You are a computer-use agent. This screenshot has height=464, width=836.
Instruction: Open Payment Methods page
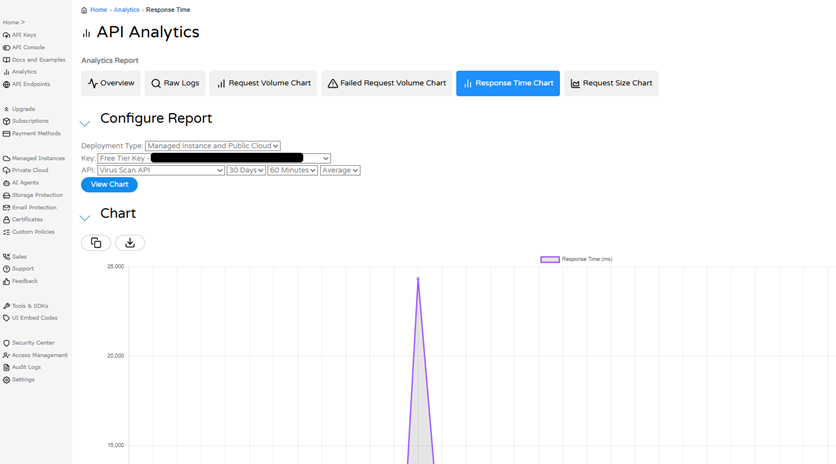pos(31,133)
